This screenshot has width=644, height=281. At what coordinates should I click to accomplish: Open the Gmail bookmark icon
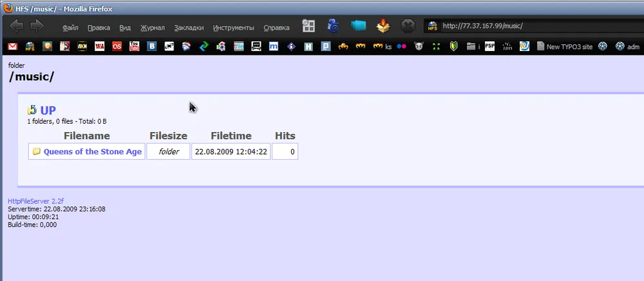point(12,46)
